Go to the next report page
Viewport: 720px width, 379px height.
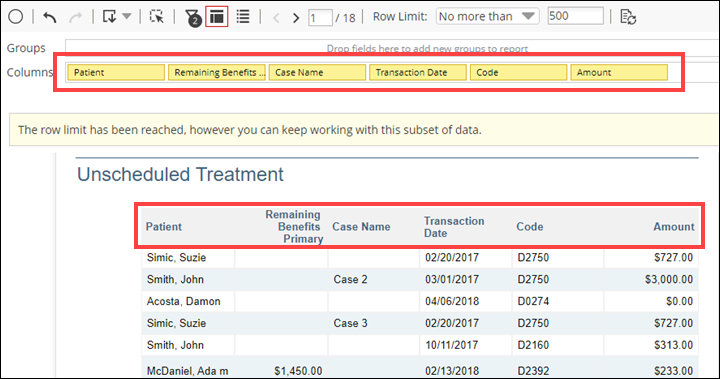coord(296,18)
